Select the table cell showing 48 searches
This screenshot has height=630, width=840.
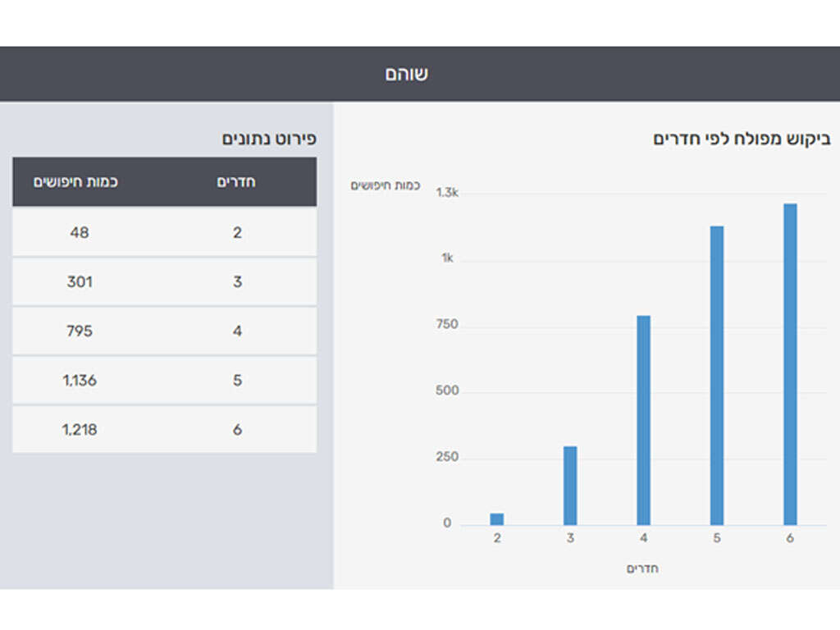click(80, 233)
